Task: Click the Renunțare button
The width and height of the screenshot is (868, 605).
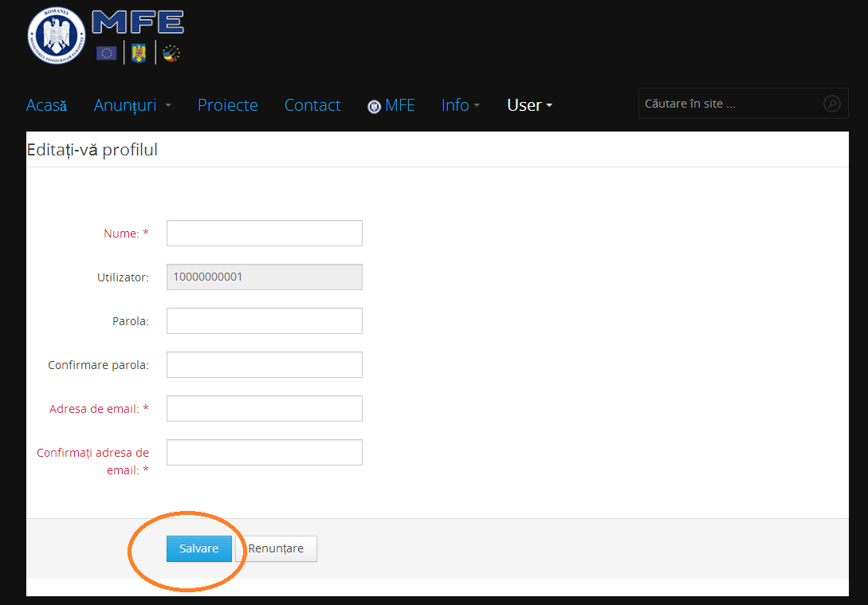Action: click(x=277, y=548)
